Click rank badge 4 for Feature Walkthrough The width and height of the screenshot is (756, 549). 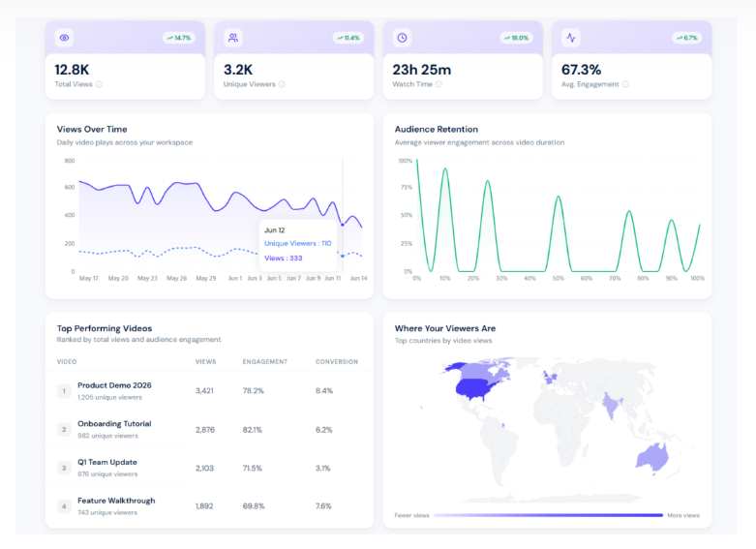coord(64,506)
